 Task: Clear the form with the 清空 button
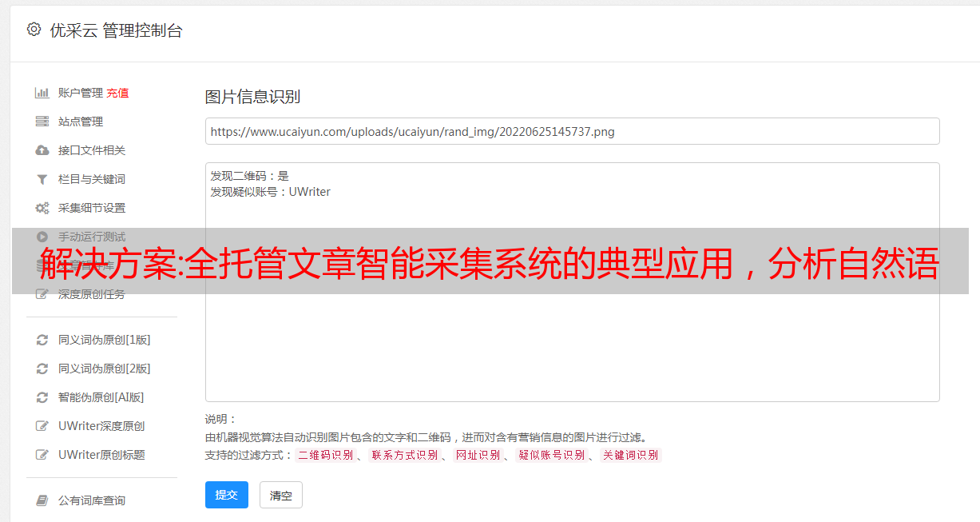click(x=281, y=495)
